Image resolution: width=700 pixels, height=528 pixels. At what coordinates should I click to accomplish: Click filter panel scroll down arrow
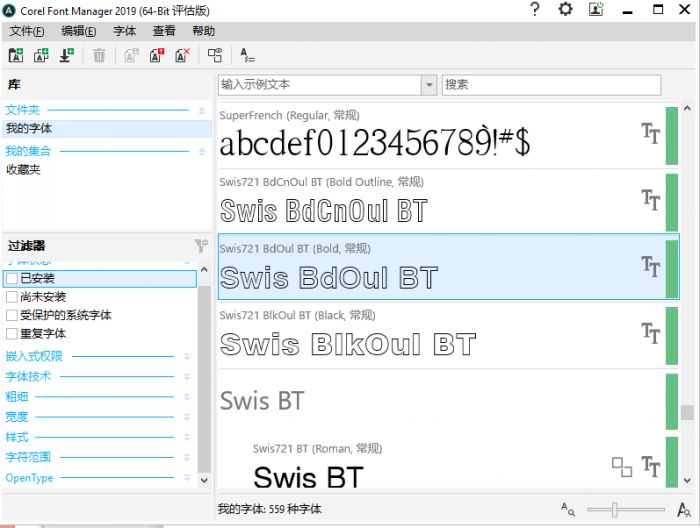coord(204,480)
